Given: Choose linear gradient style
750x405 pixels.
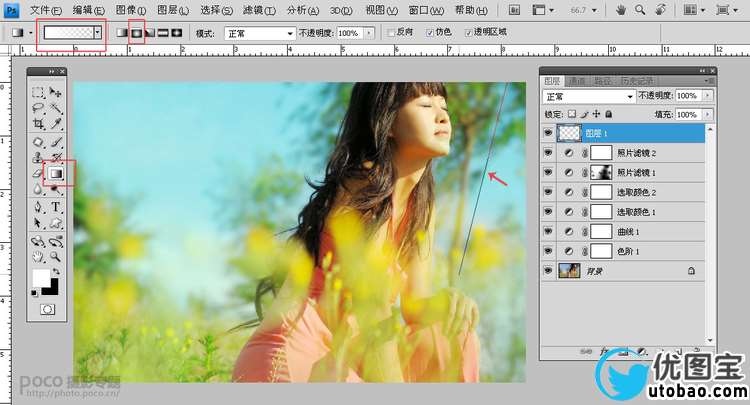Looking at the screenshot, I should 122,33.
